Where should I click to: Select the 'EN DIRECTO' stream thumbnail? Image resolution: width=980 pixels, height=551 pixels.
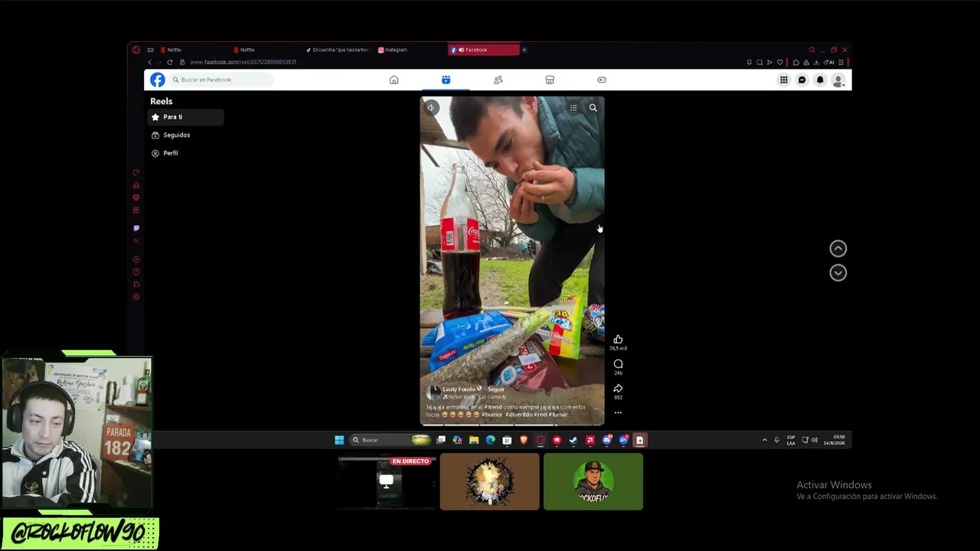(387, 481)
